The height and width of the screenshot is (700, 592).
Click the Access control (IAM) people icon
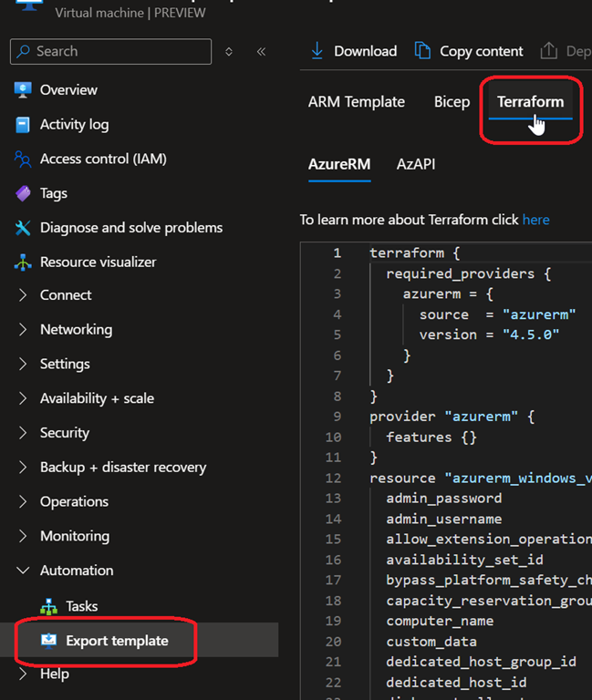[23, 160]
